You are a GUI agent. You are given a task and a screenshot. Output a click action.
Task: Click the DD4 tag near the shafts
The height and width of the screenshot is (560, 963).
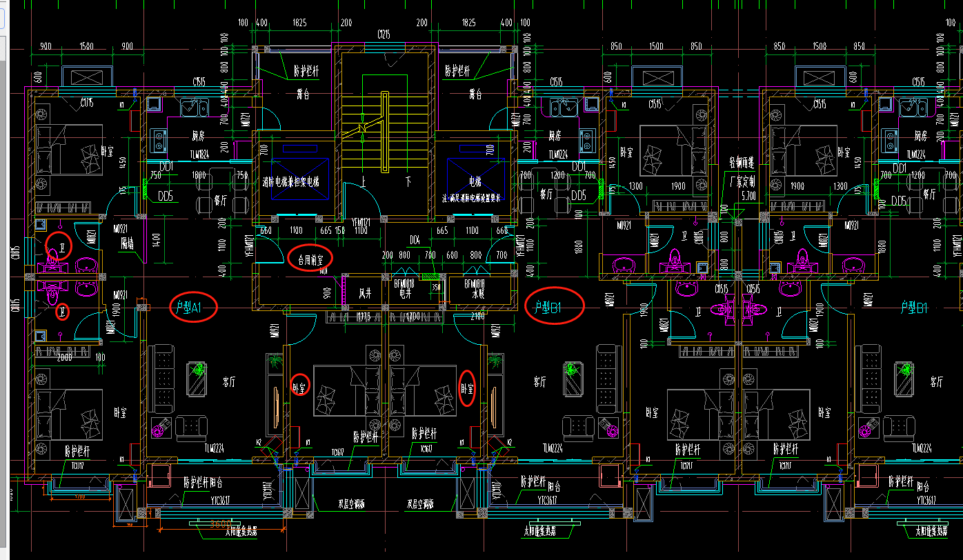point(415,240)
